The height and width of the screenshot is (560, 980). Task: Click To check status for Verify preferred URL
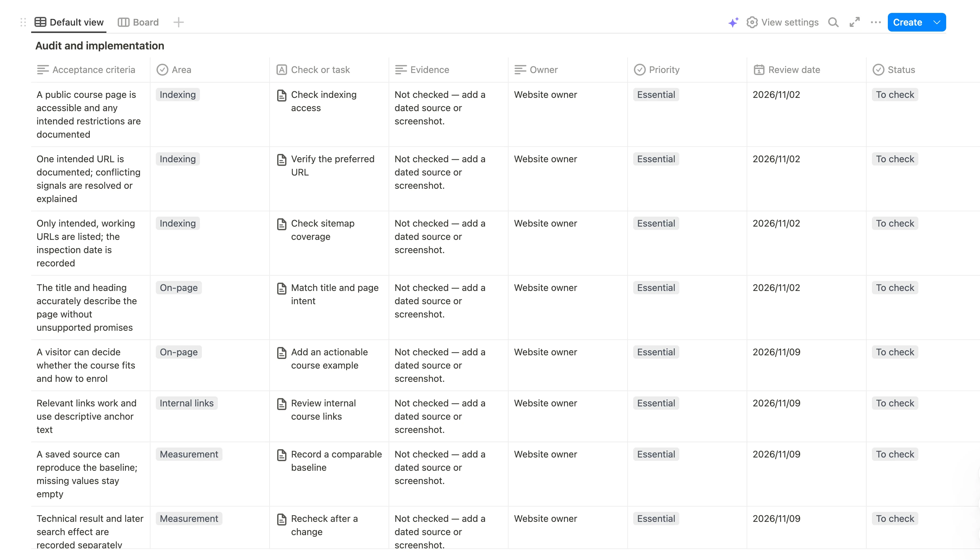coord(895,159)
